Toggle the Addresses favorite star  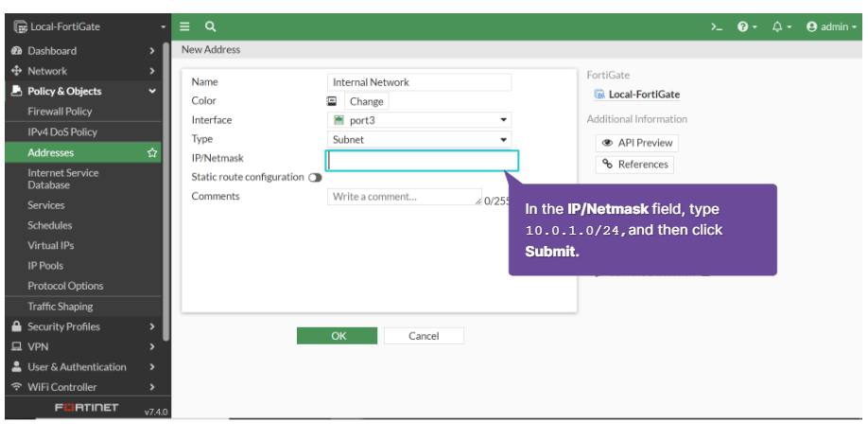pos(152,152)
